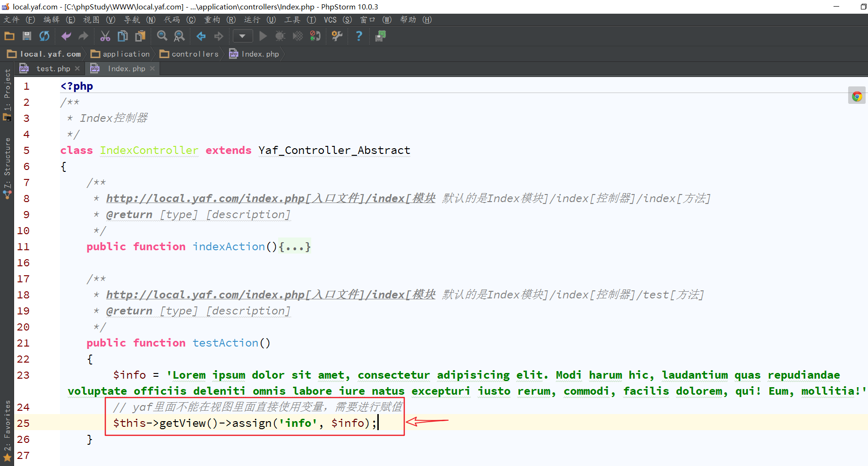The width and height of the screenshot is (868, 466).
Task: Click line number 21 in the gutter
Action: coord(23,343)
